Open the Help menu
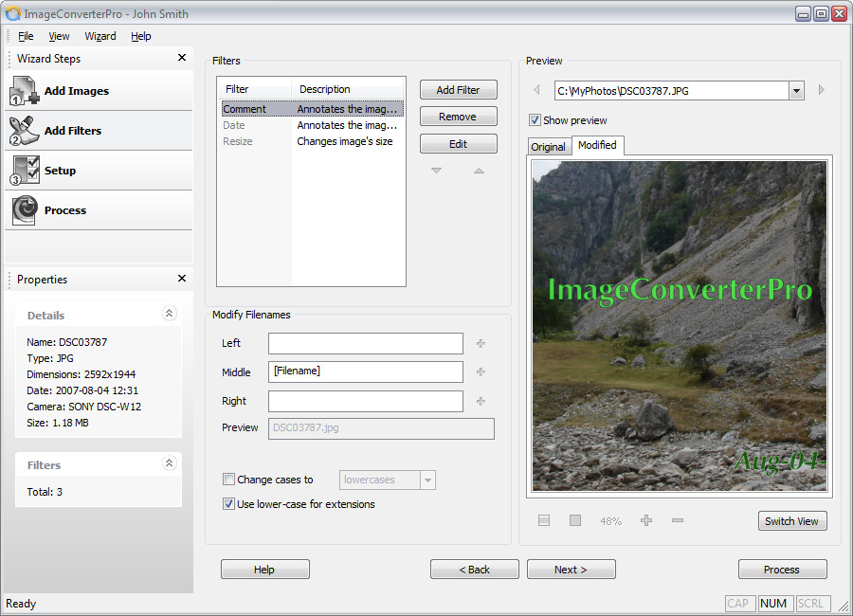853x616 pixels. (x=141, y=36)
